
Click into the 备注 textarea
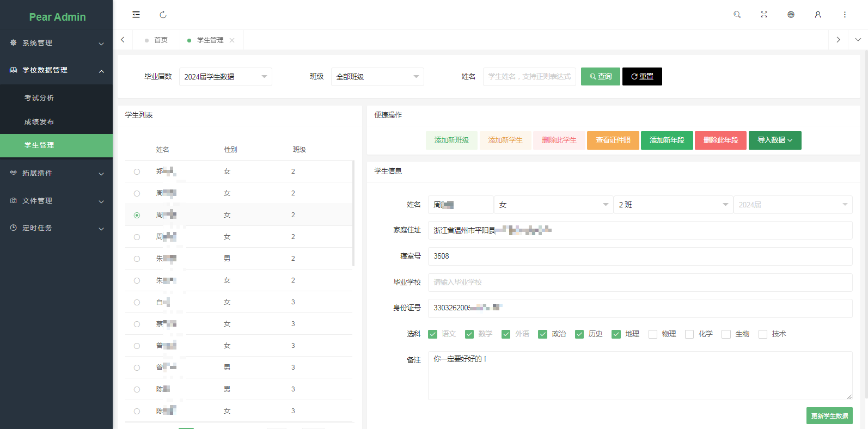pyautogui.click(x=640, y=376)
